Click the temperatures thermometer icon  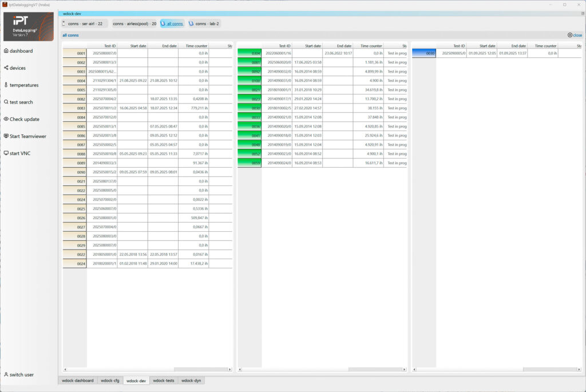click(x=7, y=85)
